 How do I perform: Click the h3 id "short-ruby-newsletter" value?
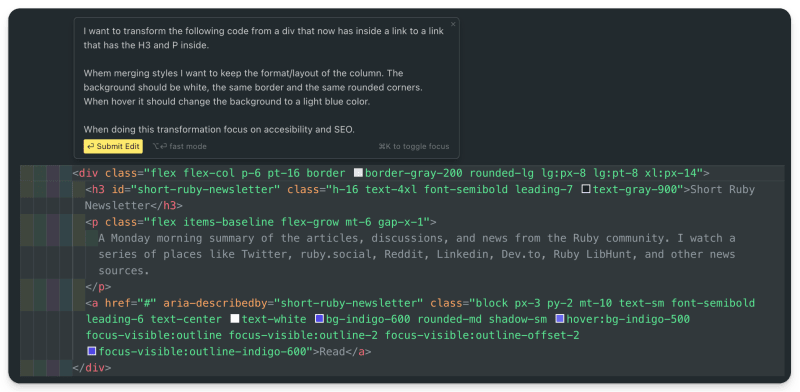click(x=206, y=189)
